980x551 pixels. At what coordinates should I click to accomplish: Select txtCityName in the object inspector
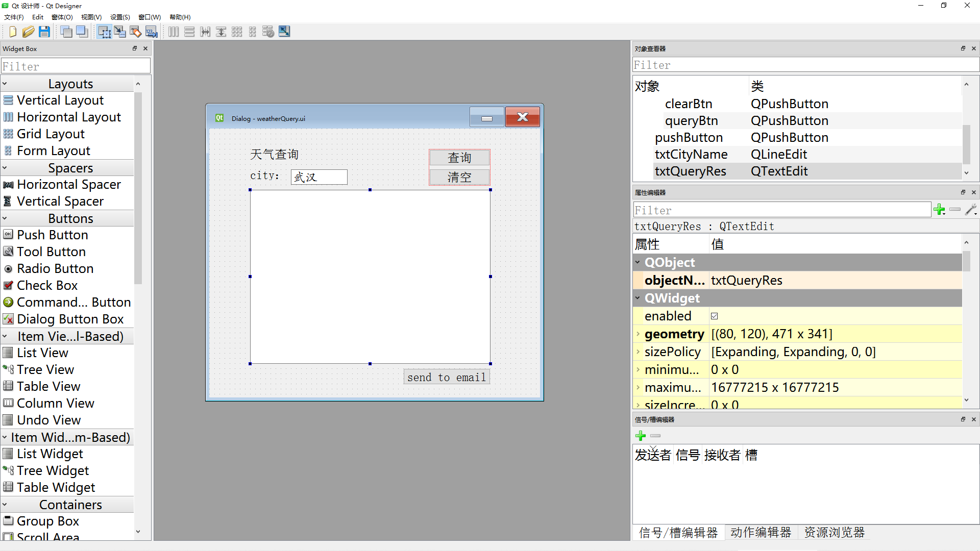point(691,155)
